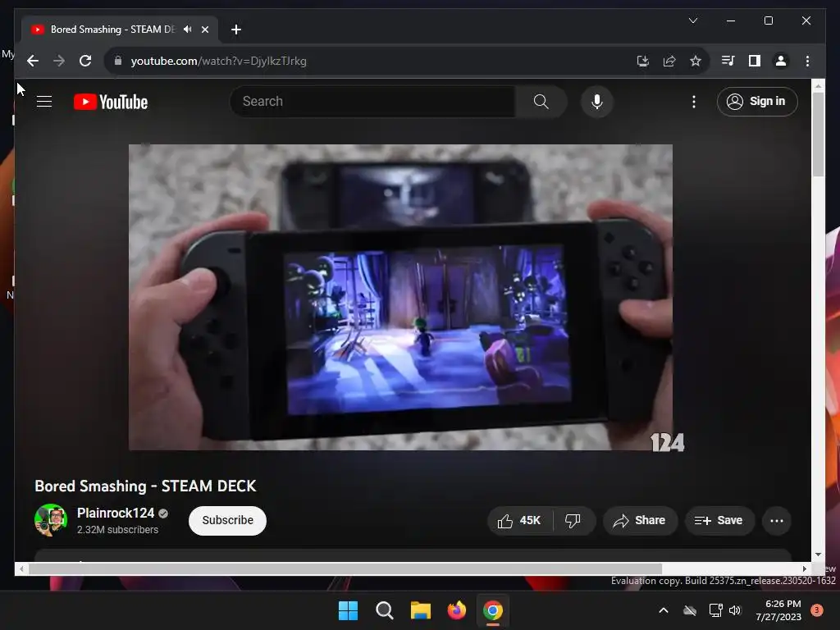Viewport: 840px width, 630px height.
Task: Click the vertical scrollbar up arrow
Action: point(818,85)
